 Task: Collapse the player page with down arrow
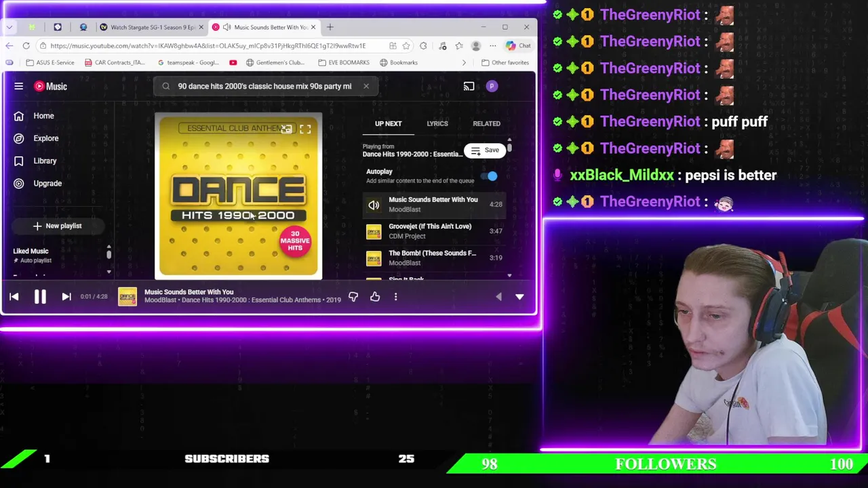519,297
